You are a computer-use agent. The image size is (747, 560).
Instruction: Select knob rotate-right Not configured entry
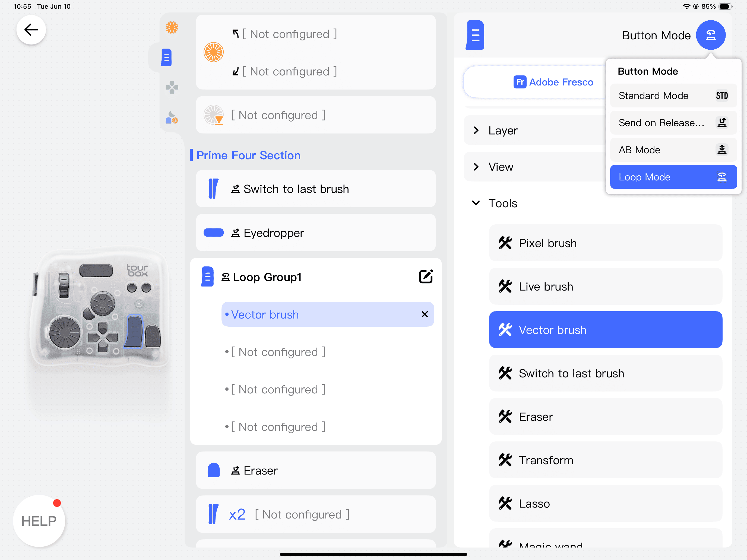tap(285, 71)
